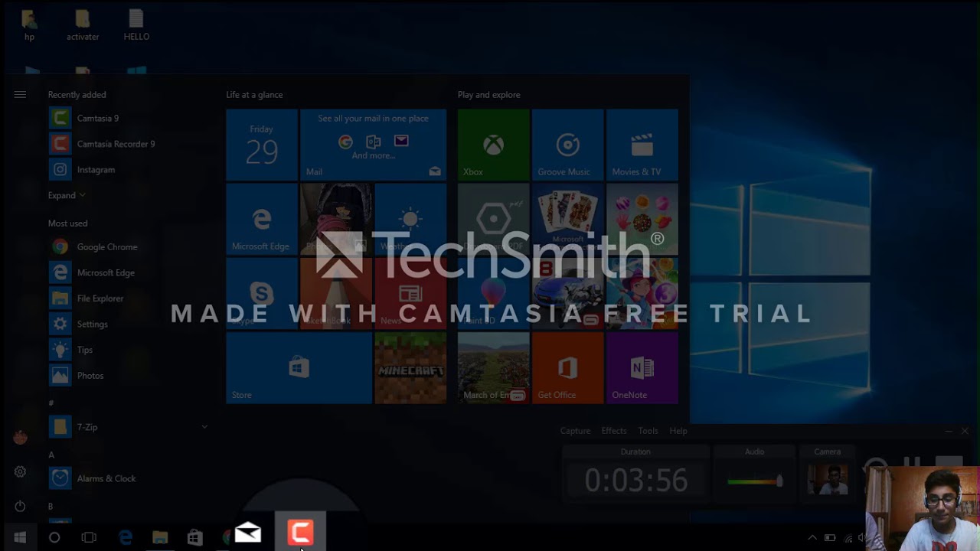
Task: Pause the Camtasia recording
Action: pos(911,465)
